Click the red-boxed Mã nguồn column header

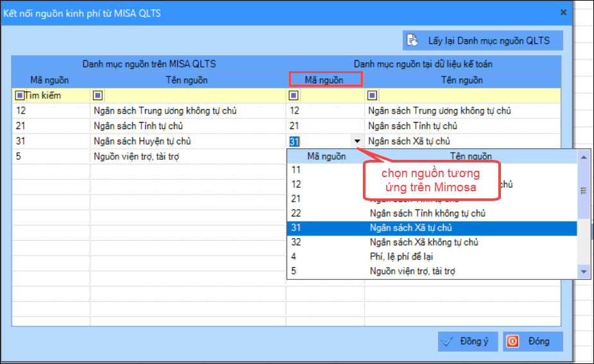[x=325, y=80]
